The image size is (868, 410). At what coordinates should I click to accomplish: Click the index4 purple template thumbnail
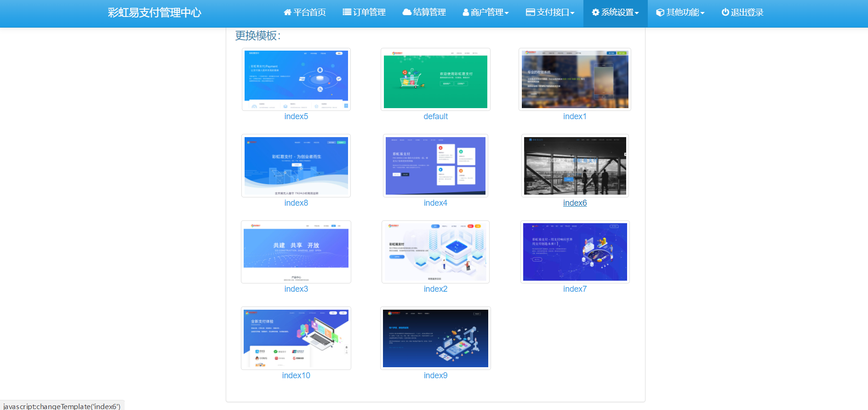tap(435, 166)
